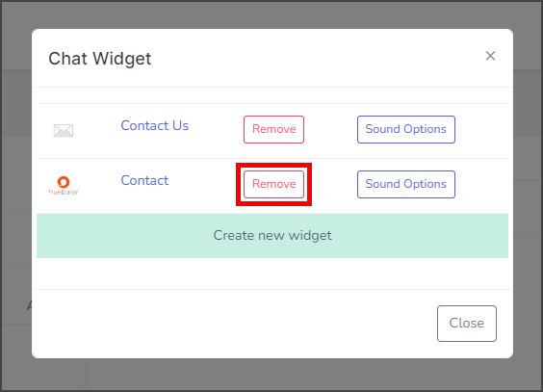Open the Contact Us widget link

[x=154, y=125]
